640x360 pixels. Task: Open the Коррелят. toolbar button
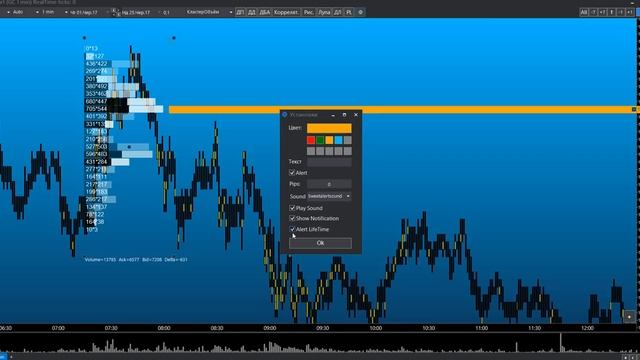tap(287, 12)
